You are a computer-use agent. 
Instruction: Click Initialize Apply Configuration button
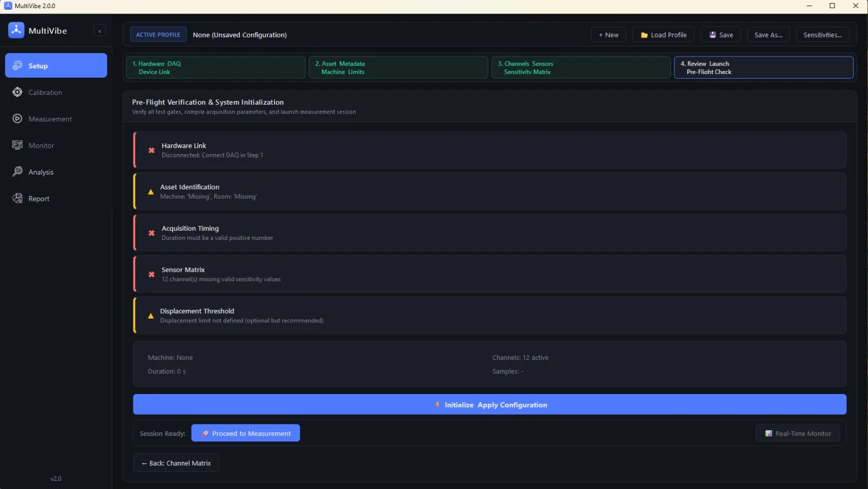point(489,404)
